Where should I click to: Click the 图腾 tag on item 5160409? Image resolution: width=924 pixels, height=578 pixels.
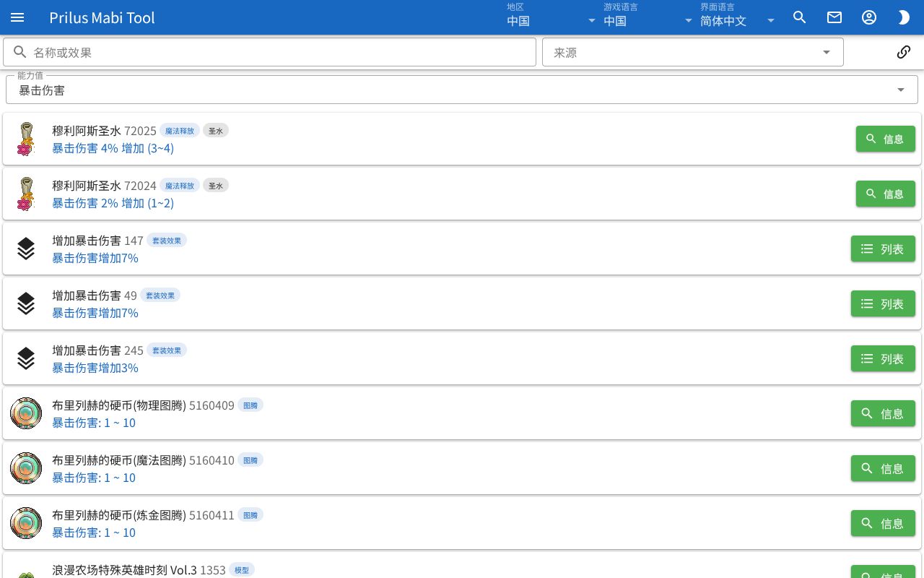click(250, 405)
